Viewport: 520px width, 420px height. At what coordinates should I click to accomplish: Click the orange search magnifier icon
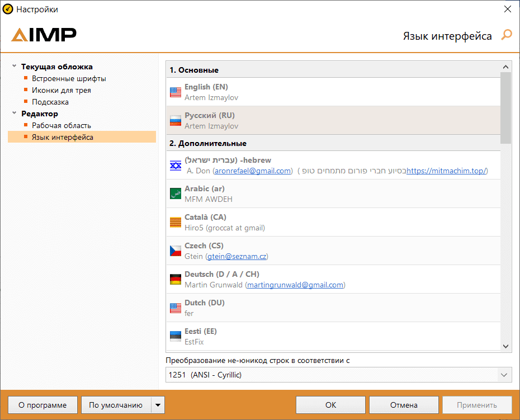click(507, 35)
